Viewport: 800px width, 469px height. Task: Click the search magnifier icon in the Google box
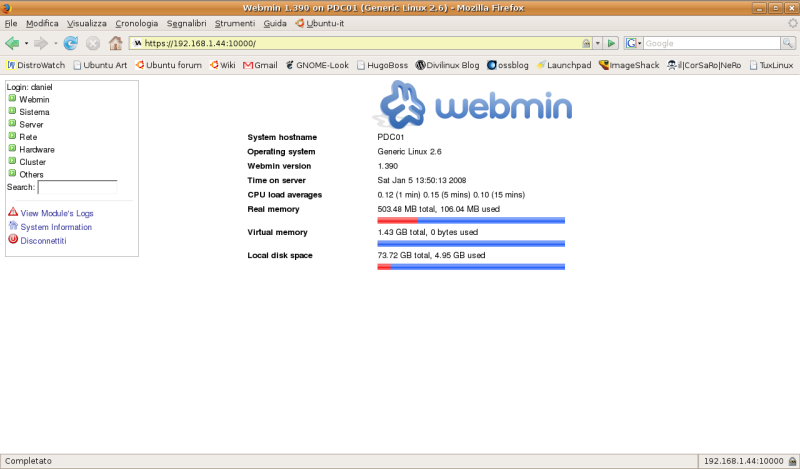point(789,44)
